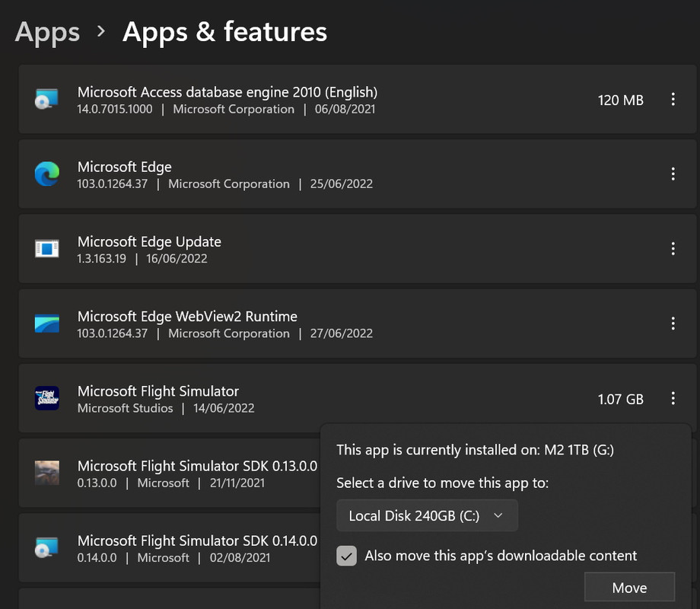Open the Local Disk 240GB (C:) drive dropdown
Viewport: 700px width, 609px height.
(x=428, y=515)
